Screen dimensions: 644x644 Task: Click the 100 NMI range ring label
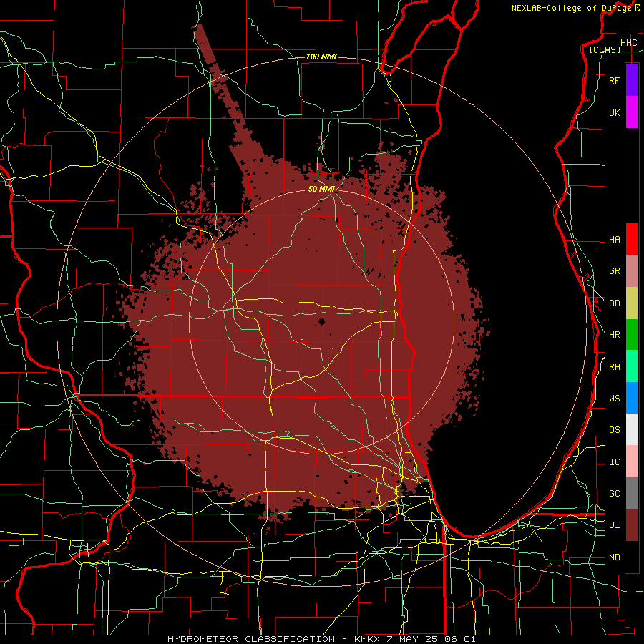click(x=321, y=57)
